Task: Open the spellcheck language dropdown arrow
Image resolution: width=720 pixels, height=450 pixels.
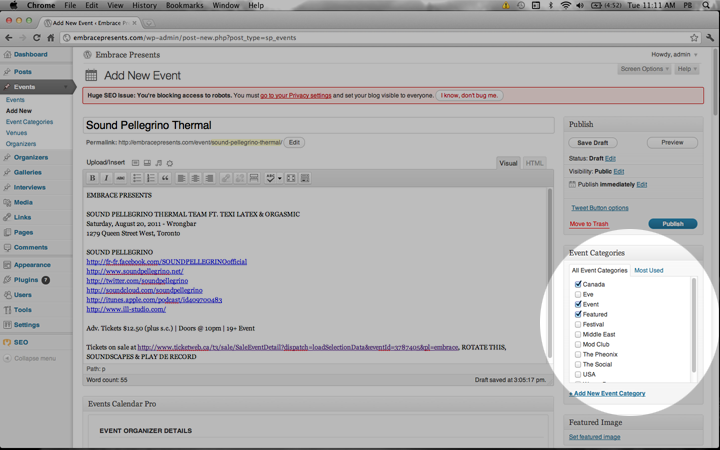Action: [x=279, y=178]
